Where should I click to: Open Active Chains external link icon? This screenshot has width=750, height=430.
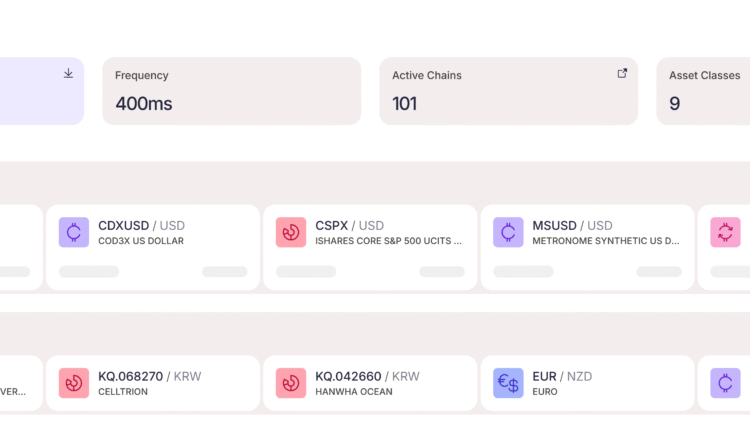pos(622,73)
